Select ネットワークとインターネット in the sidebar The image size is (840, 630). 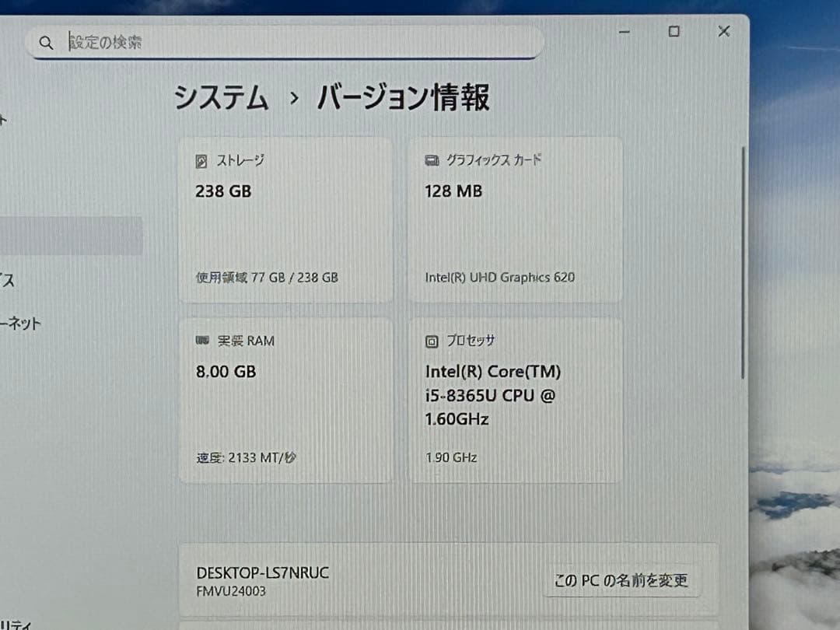click(21, 324)
